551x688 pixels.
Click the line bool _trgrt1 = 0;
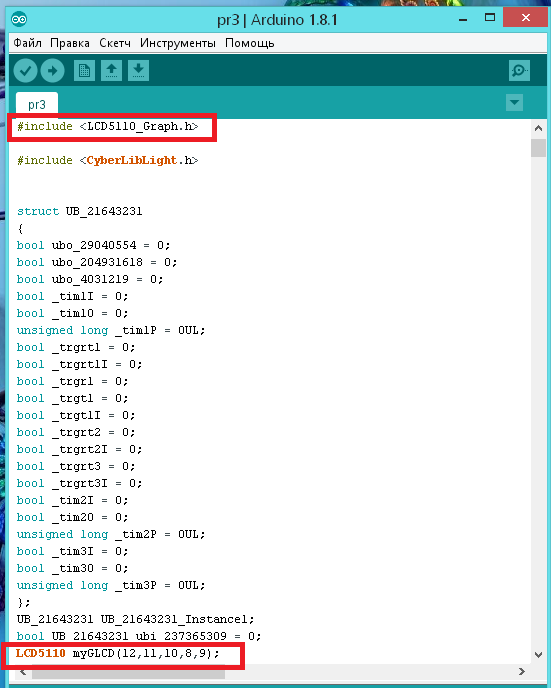(76, 348)
